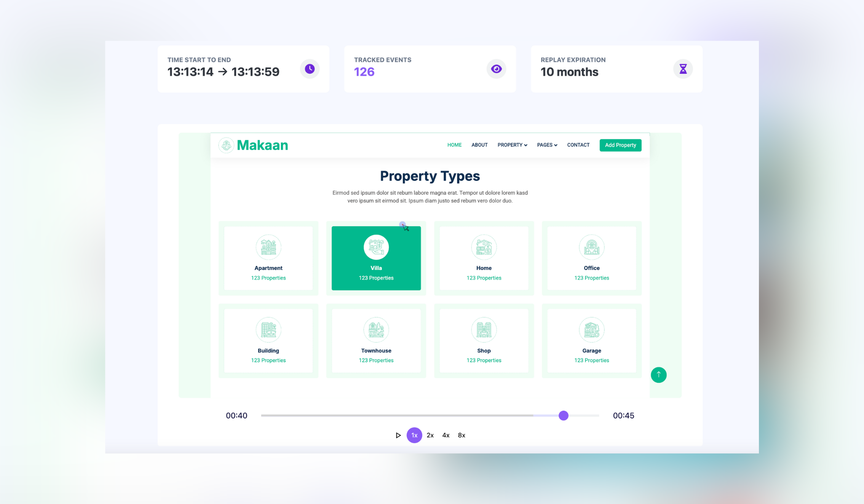The height and width of the screenshot is (504, 864).
Task: Click the Add Property button
Action: click(620, 145)
